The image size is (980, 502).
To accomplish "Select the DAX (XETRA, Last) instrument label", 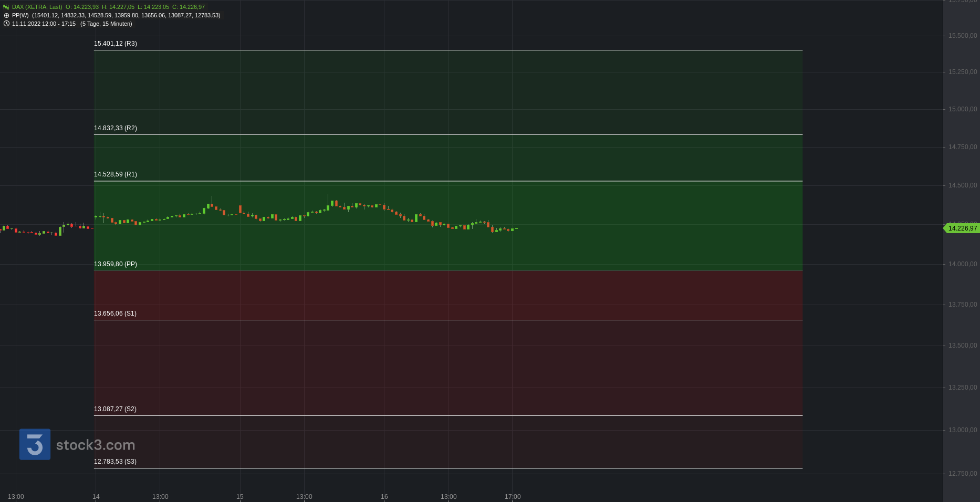I will (37, 7).
